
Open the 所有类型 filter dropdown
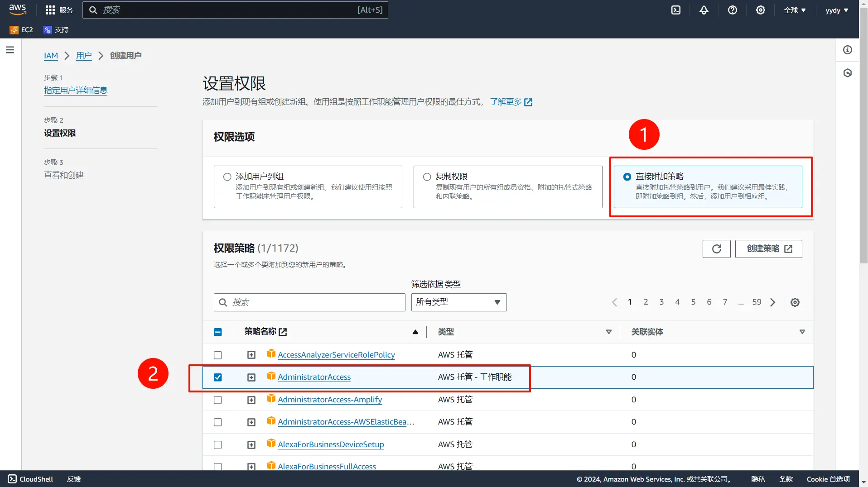point(458,302)
